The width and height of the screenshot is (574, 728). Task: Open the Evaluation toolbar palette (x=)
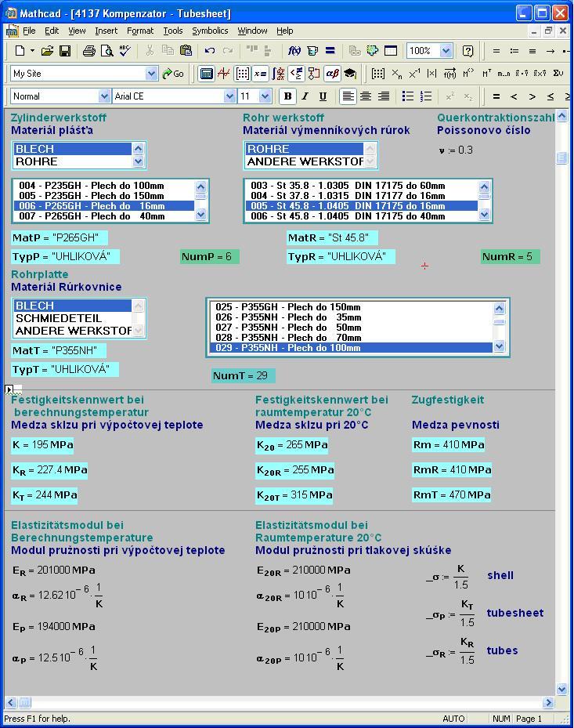tap(260, 74)
